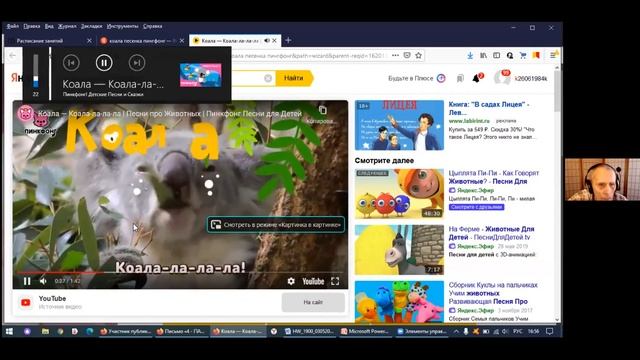The height and width of the screenshot is (360, 640).
Task: Open the Action Center notifications icon
Action: [549, 331]
